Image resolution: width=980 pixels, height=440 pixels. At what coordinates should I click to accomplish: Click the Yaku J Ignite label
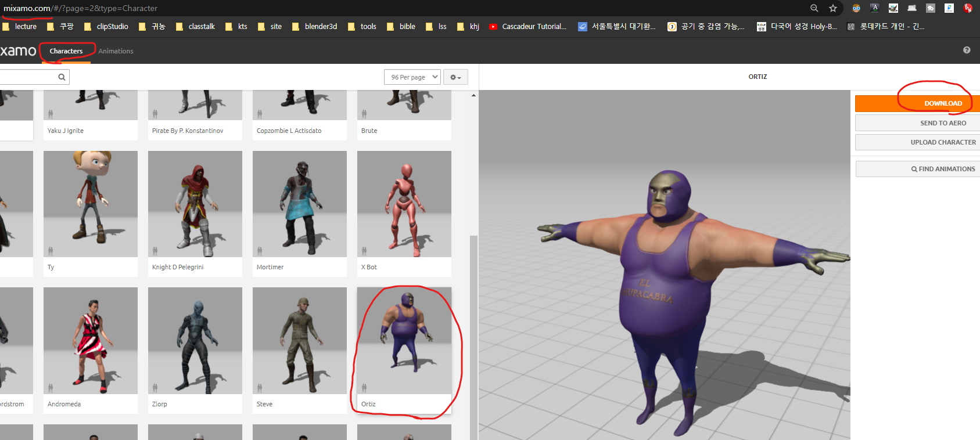point(66,131)
